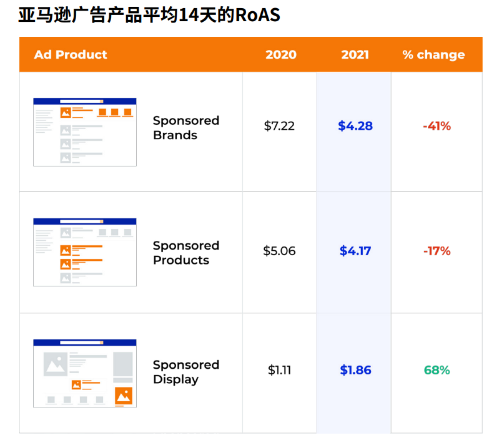504x443 pixels.
Task: Click the Sponsored Brands layout thumbnail
Action: [85, 132]
